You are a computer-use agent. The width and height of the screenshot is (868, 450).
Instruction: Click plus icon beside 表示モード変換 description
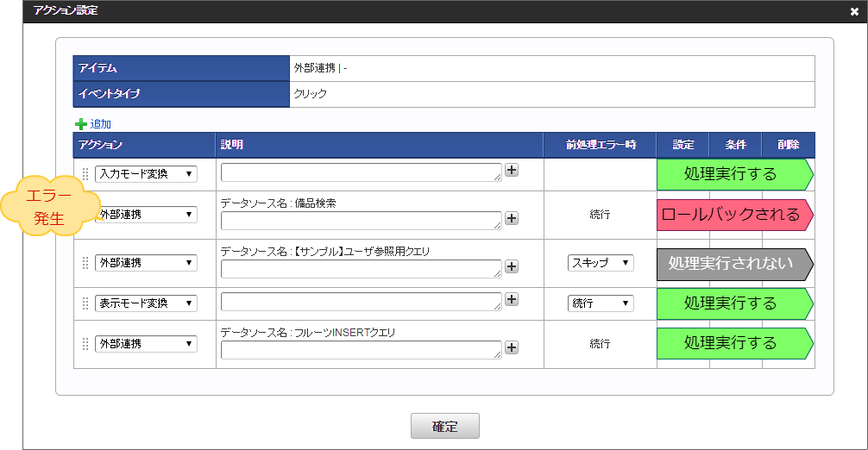point(512,299)
